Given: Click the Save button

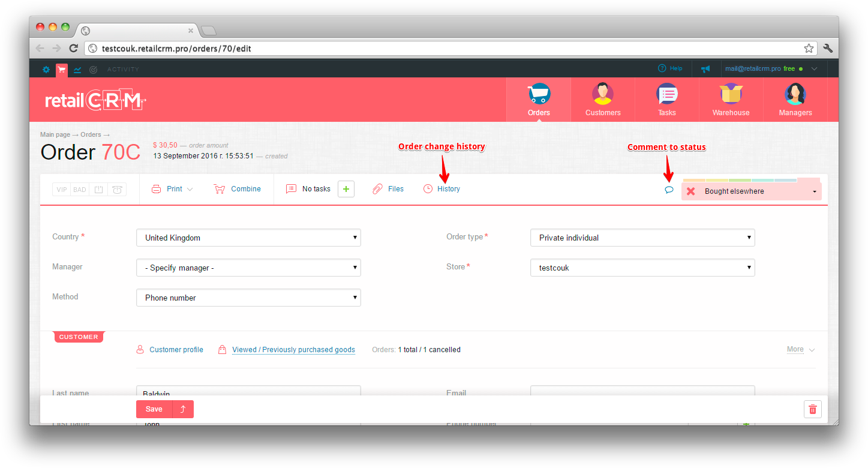Looking at the screenshot, I should point(154,409).
